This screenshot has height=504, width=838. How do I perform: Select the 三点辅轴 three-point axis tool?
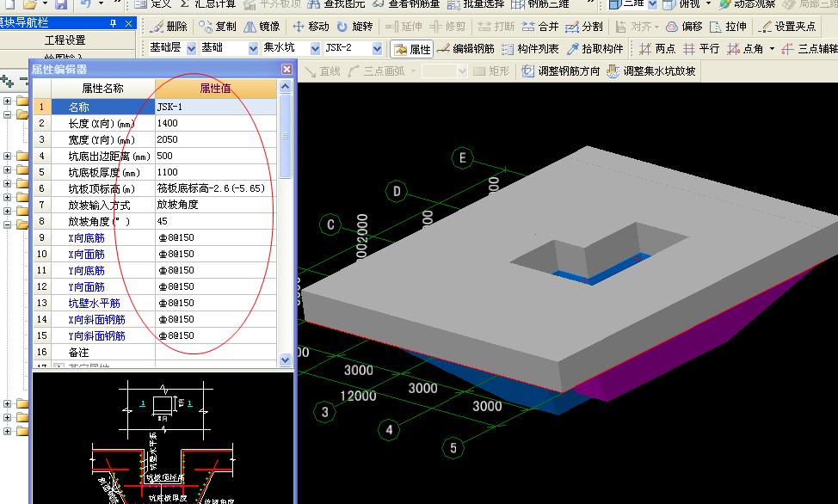point(809,49)
